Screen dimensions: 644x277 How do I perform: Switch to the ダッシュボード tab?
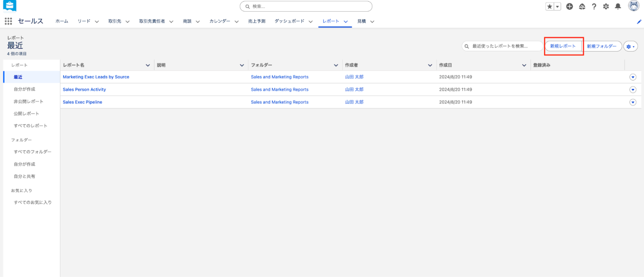coord(289,21)
